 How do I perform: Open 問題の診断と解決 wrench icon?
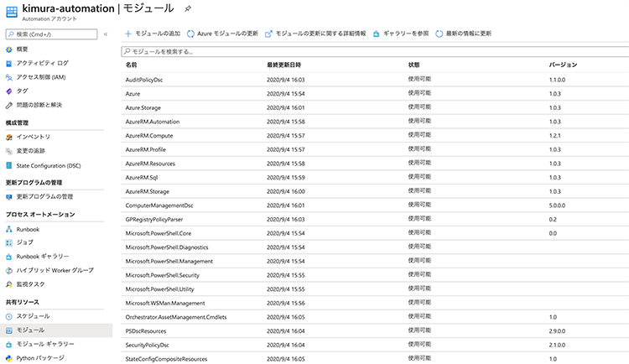point(10,105)
